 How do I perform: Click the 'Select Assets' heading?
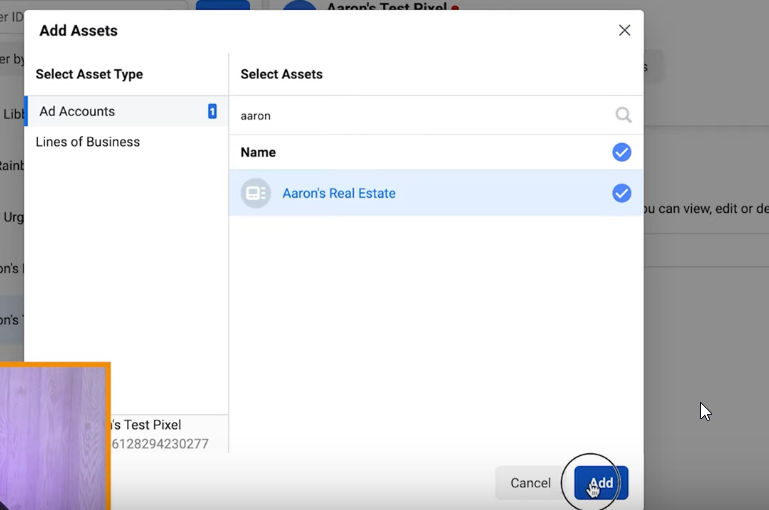point(282,74)
